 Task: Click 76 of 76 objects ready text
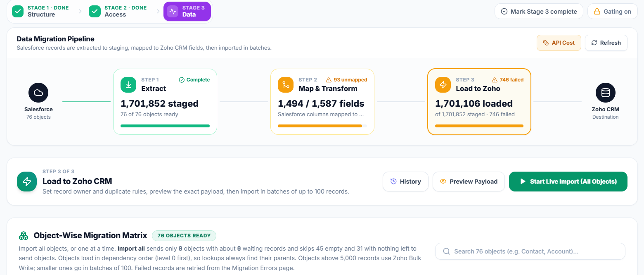coord(149,114)
